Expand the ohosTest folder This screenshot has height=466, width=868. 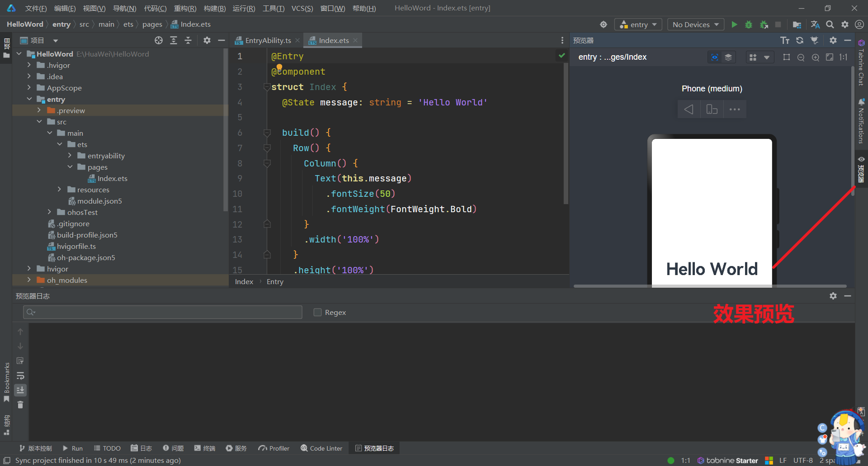(x=49, y=212)
